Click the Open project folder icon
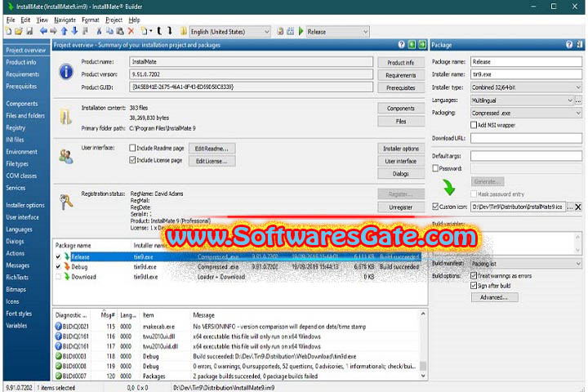The image size is (588, 392). [18, 32]
